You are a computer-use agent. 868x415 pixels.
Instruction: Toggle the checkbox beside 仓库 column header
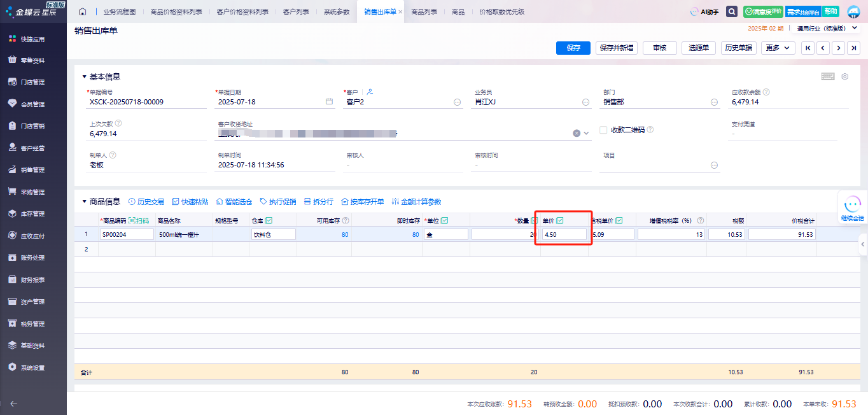(x=269, y=220)
